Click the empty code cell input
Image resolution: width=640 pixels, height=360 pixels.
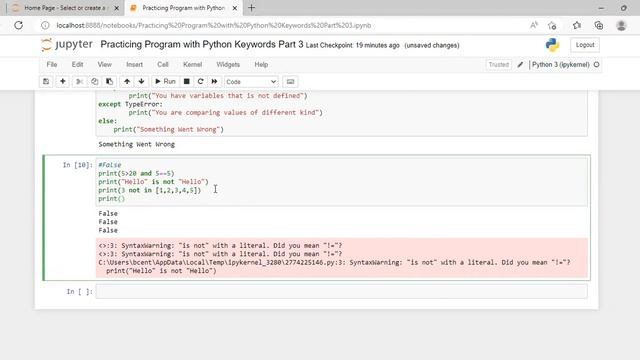point(342,291)
